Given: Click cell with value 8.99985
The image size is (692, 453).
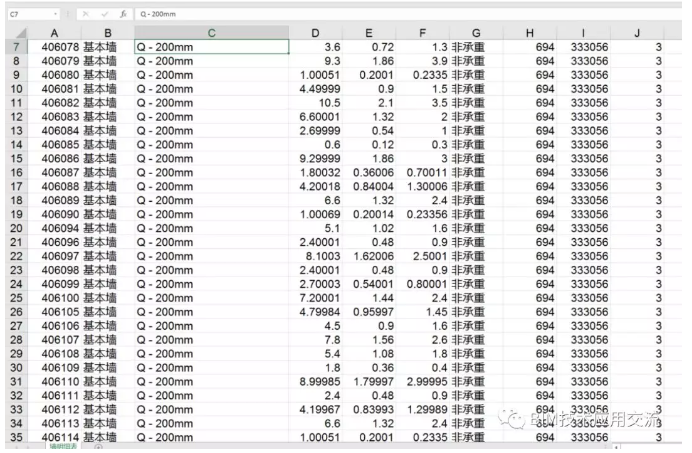Looking at the screenshot, I should (315, 381).
